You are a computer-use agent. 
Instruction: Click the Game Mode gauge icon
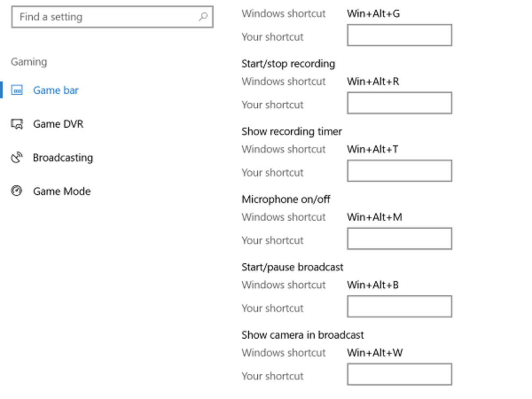17,192
